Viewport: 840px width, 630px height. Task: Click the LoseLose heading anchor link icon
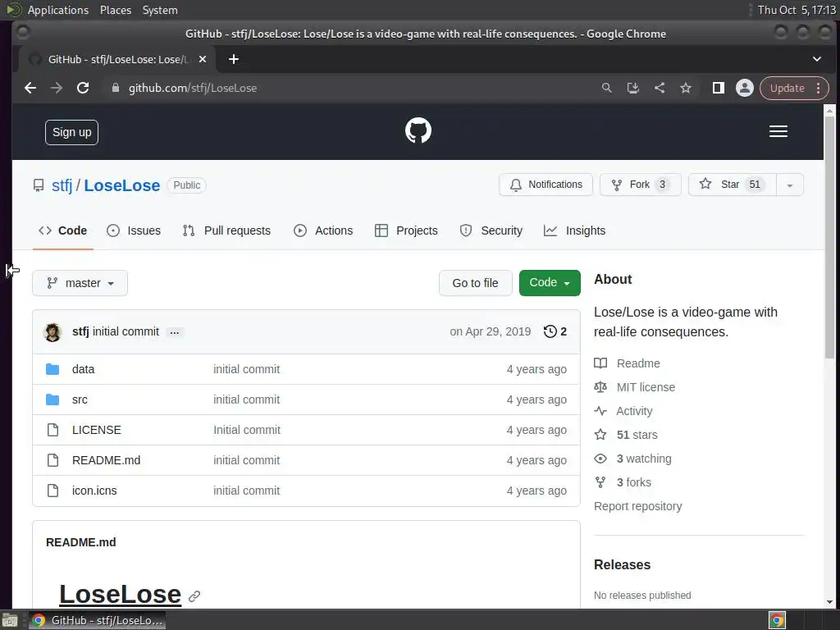click(x=194, y=596)
